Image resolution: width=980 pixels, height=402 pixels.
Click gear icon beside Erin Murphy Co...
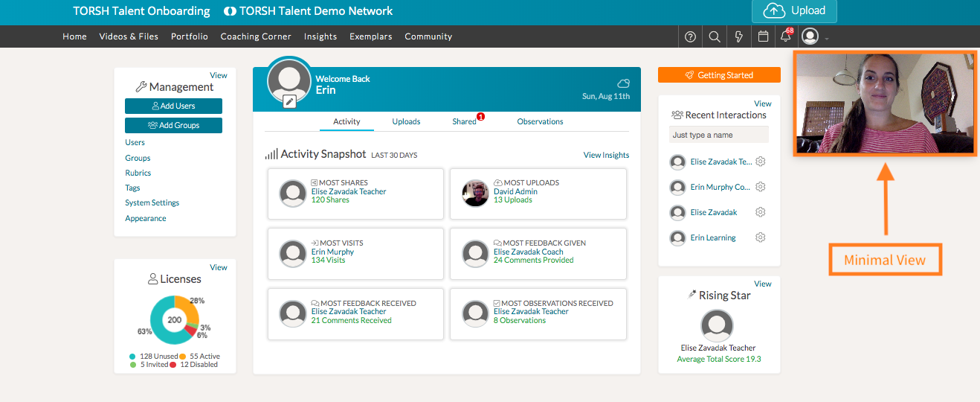(760, 187)
